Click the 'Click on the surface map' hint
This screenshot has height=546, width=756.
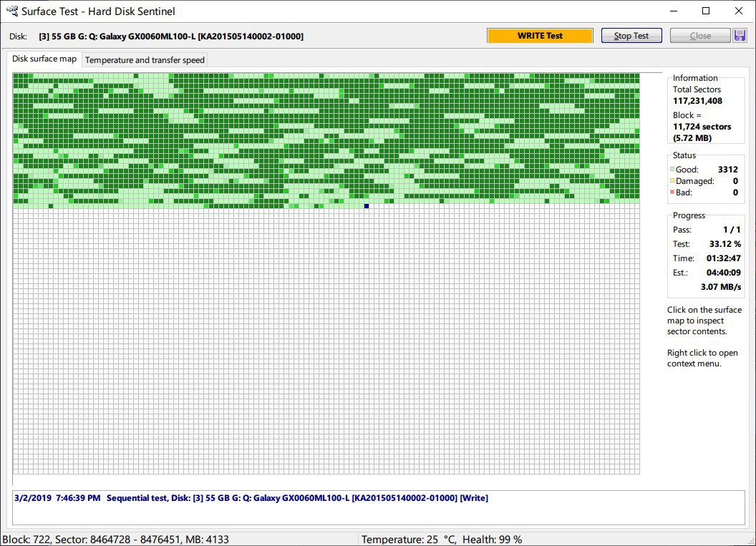point(704,321)
